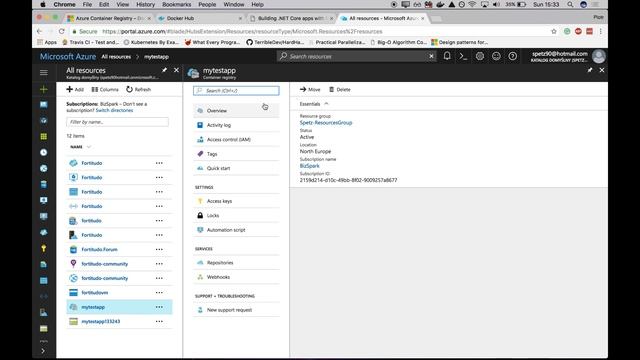Image resolution: width=640 pixels, height=360 pixels.
Task: Open the clock Recent icon in sidebar
Action: 44,153
